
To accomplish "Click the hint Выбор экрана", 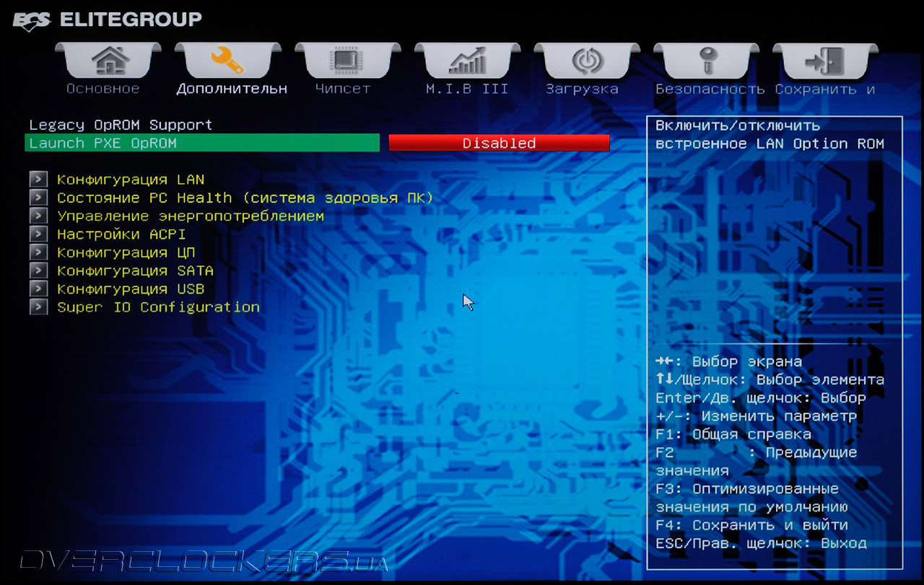I will click(x=747, y=362).
